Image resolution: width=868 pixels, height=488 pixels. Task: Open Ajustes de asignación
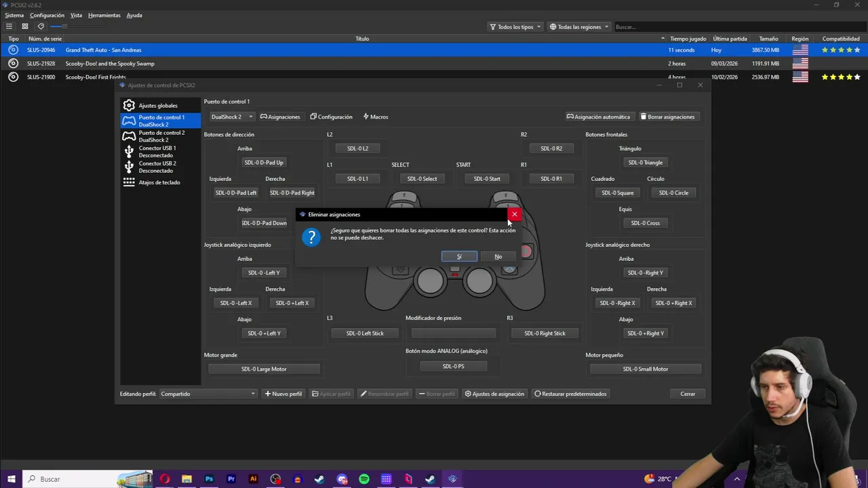pos(494,394)
